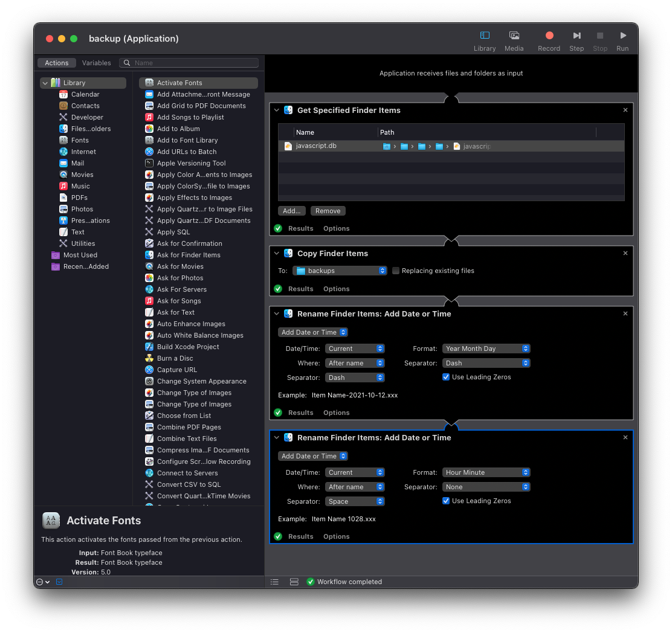The width and height of the screenshot is (672, 633).
Task: Switch to the Actions tab
Action: point(57,63)
